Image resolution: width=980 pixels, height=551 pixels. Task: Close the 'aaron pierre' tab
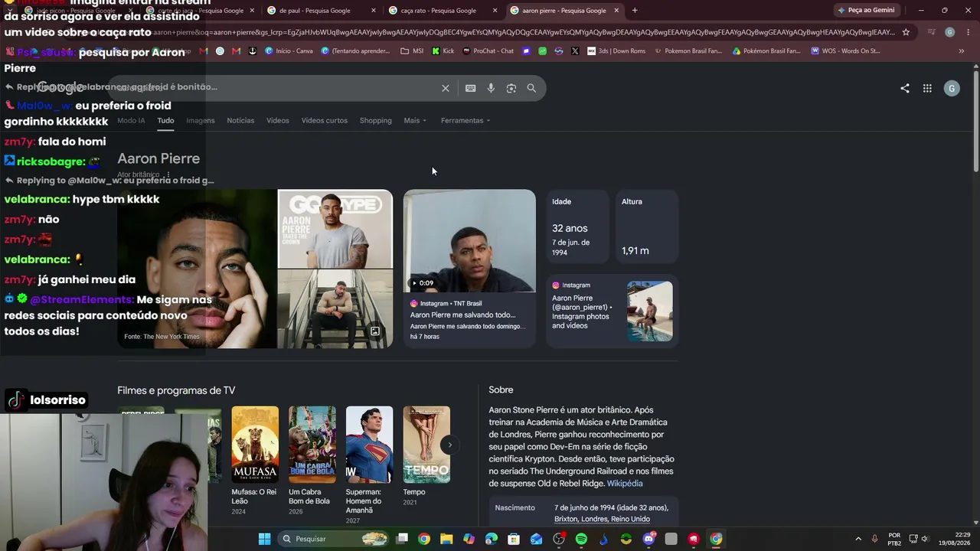(x=616, y=11)
